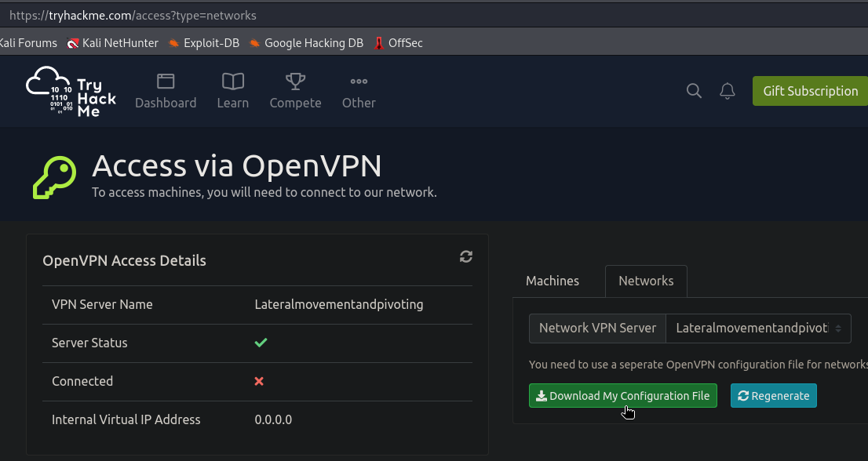Screen dimensions: 868x461
Task: Select Lateralmovementandpivoting server name value
Action: tap(339, 304)
